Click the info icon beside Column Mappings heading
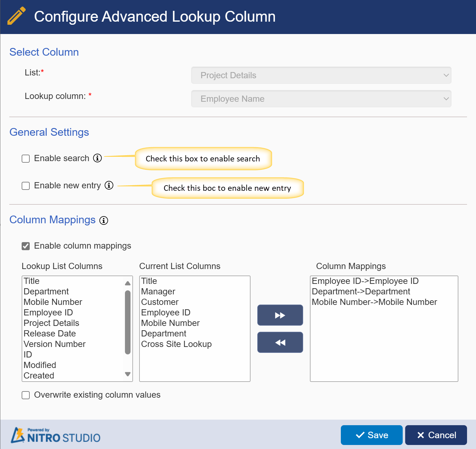Image resolution: width=476 pixels, height=449 pixels. (x=104, y=220)
